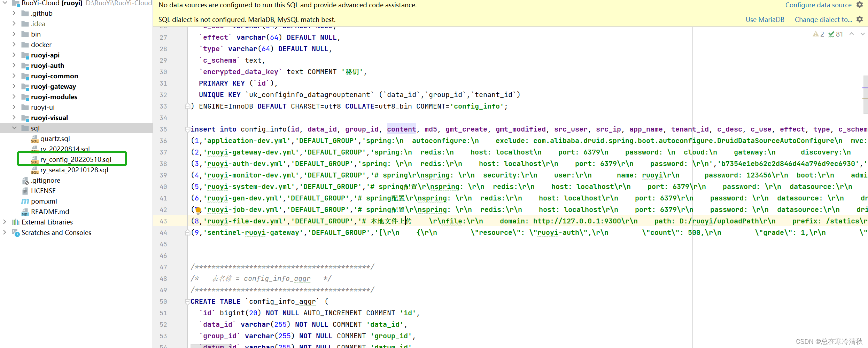Click 'ruoyi-auth-dev.yml' on line 38
Viewport: 868px width, 348px height.
(245, 164)
